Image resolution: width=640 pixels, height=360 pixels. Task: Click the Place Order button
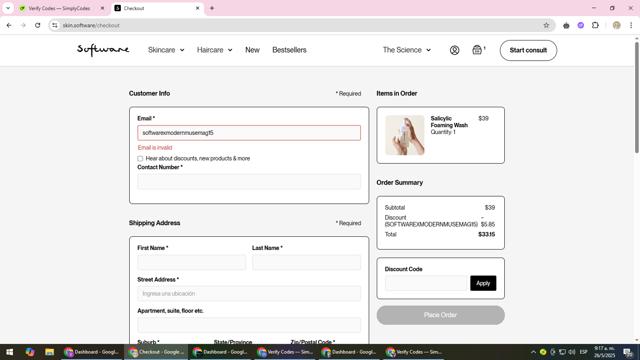point(440,315)
